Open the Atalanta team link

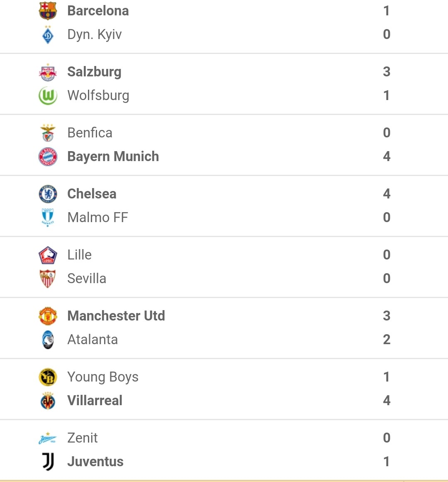coord(93,340)
